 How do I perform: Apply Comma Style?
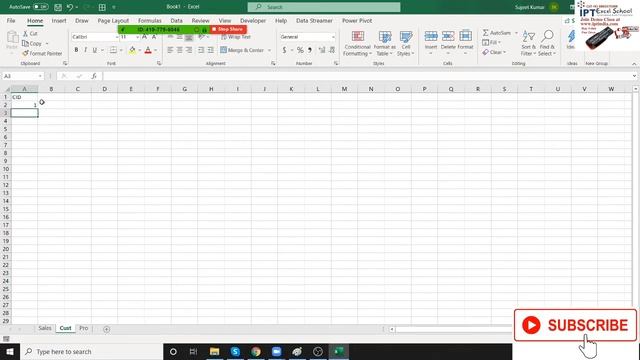pos(310,50)
